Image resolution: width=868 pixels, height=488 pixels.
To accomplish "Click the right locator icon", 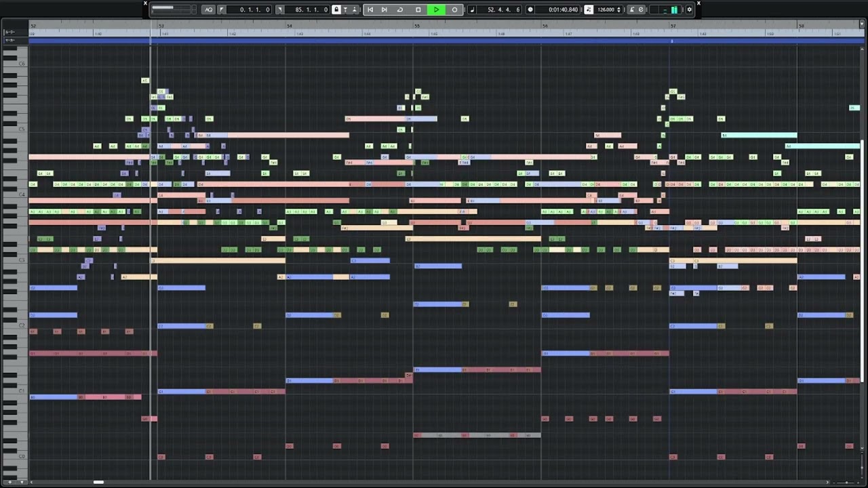I will pos(279,9).
